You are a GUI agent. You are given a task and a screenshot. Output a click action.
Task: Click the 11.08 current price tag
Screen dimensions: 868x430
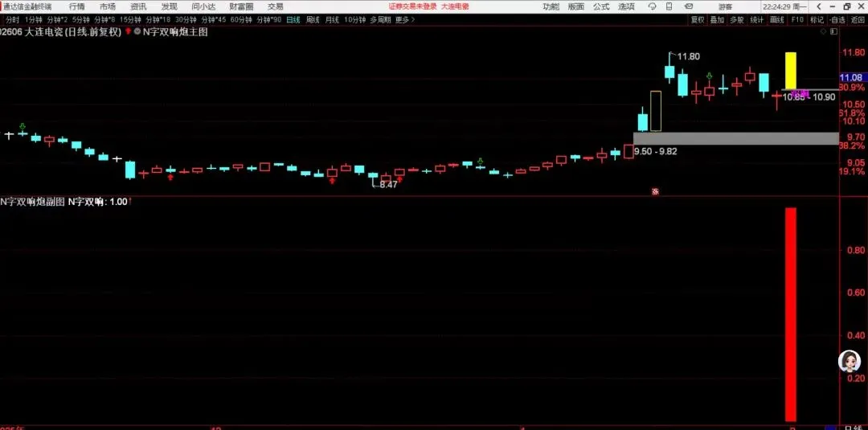(x=851, y=77)
